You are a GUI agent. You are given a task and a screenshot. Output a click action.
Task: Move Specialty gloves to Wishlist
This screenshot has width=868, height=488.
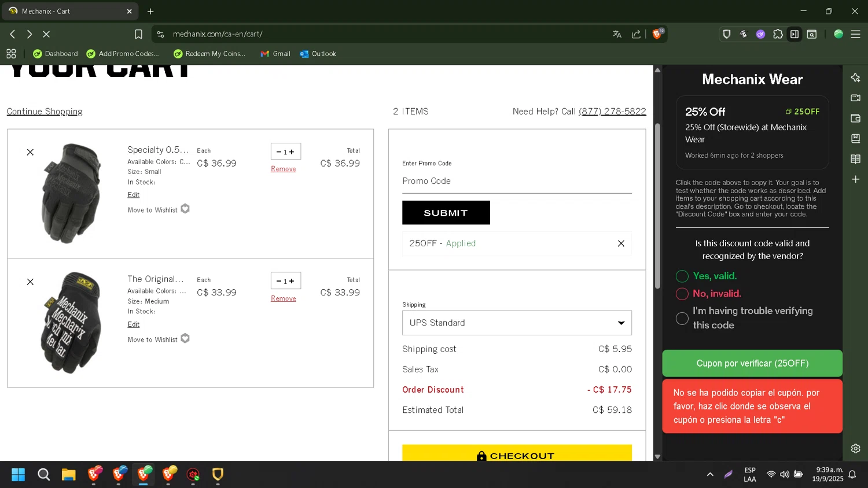158,209
